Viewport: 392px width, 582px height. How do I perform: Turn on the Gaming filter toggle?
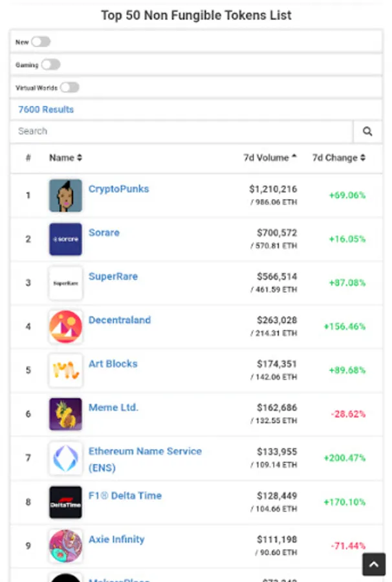(50, 65)
